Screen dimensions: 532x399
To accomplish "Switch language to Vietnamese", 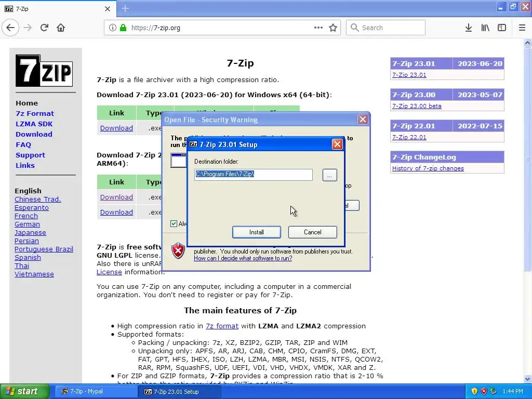I will point(34,274).
